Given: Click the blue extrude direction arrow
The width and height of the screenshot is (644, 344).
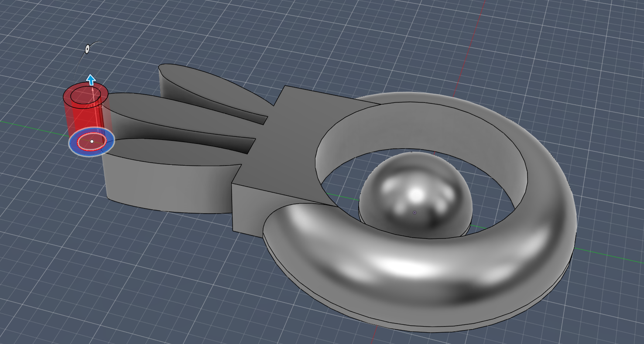Looking at the screenshot, I should [x=91, y=79].
